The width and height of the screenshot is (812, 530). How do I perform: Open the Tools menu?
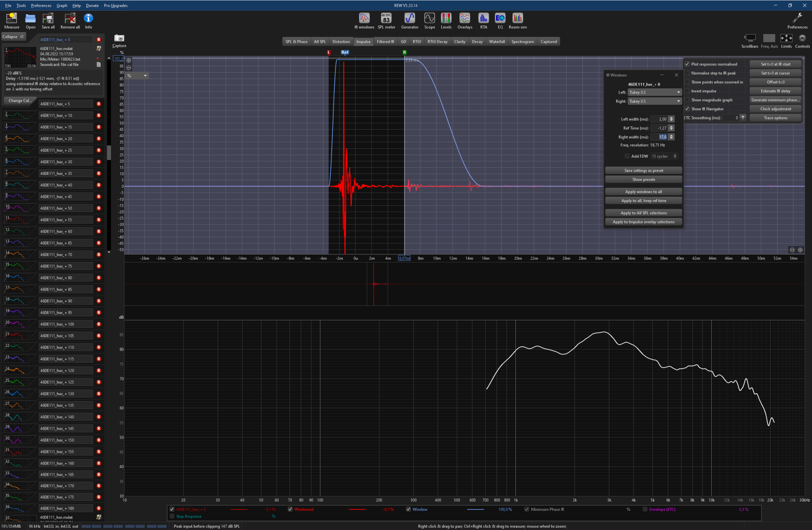tap(21, 6)
